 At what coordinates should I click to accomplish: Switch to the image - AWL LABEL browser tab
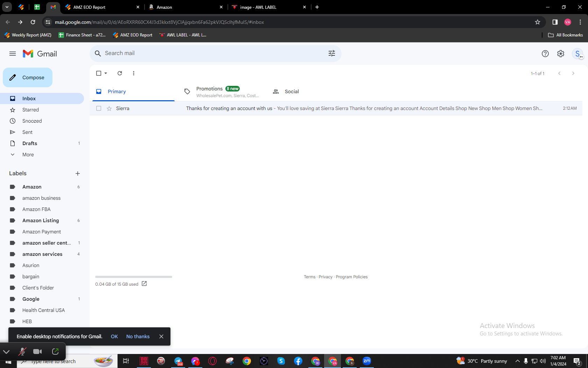pyautogui.click(x=269, y=7)
